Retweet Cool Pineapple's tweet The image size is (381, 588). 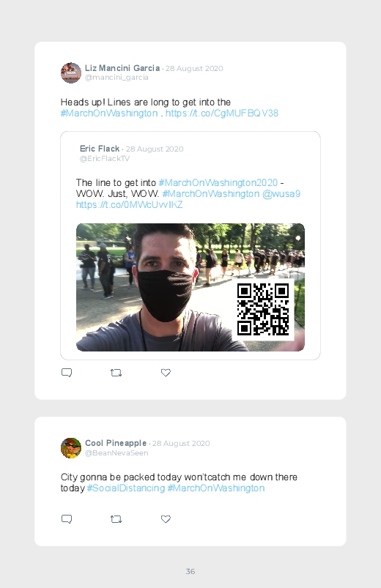point(116,519)
